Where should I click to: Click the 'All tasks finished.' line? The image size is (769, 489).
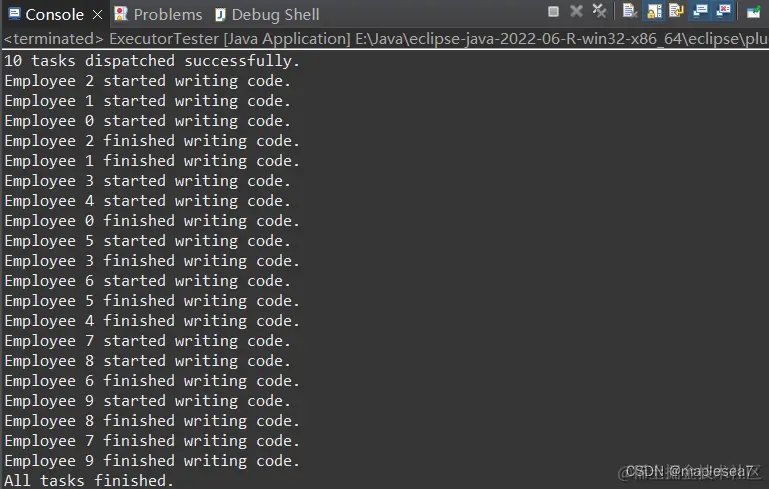tap(89, 481)
